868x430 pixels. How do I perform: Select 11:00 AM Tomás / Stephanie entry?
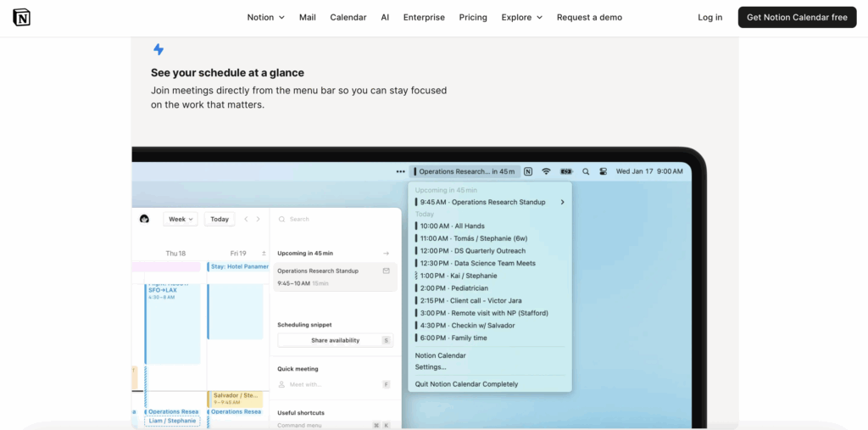[490, 238]
